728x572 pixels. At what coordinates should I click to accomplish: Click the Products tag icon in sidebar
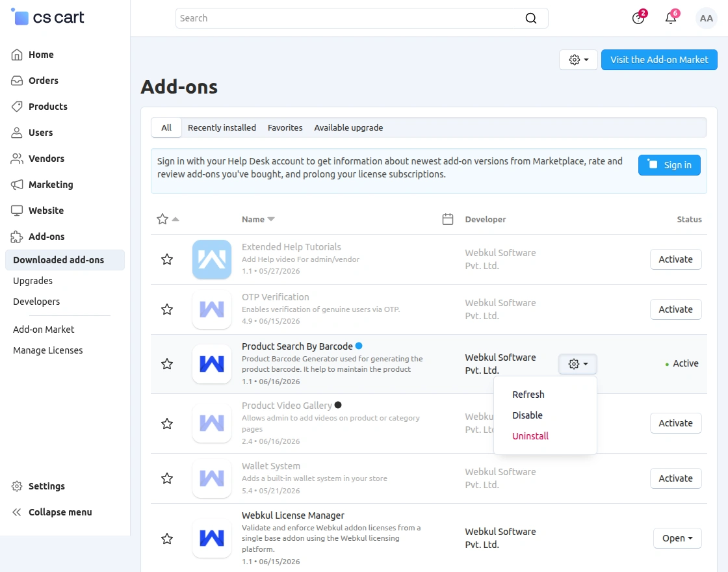point(17,107)
